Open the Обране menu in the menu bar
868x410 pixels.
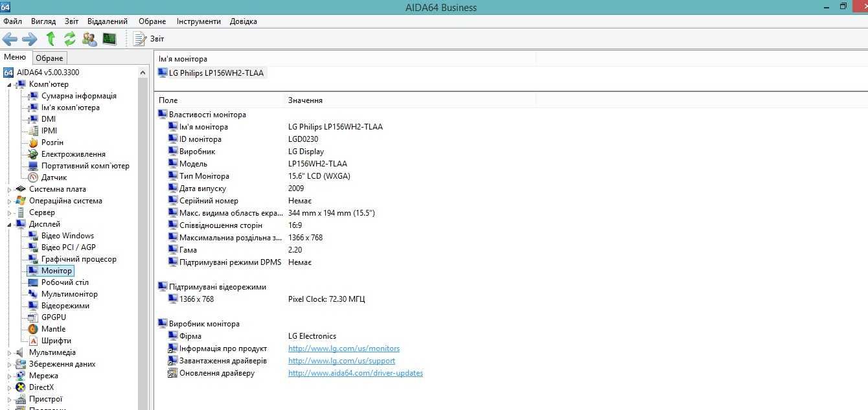point(152,21)
